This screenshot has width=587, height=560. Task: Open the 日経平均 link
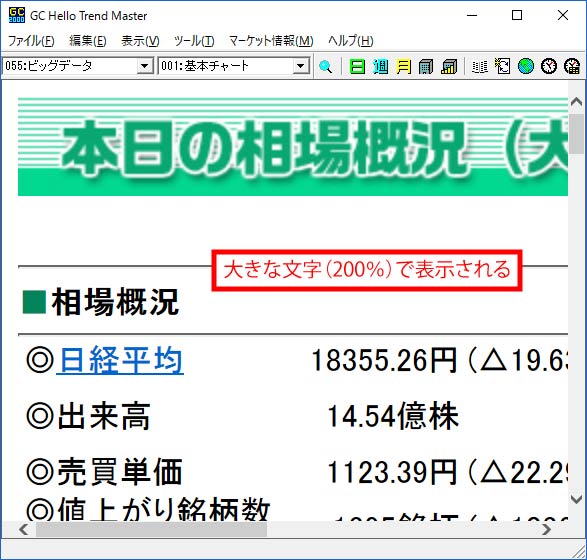point(120,360)
